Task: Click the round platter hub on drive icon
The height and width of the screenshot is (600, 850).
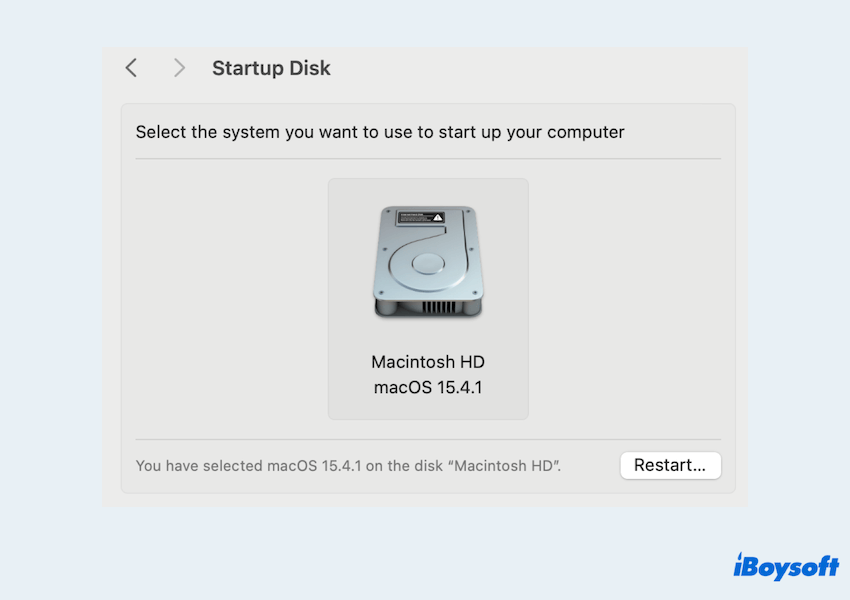Action: [x=428, y=264]
